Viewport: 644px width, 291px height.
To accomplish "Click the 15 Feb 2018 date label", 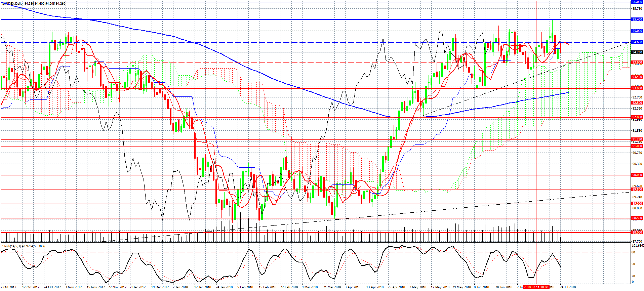I will tap(267, 287).
